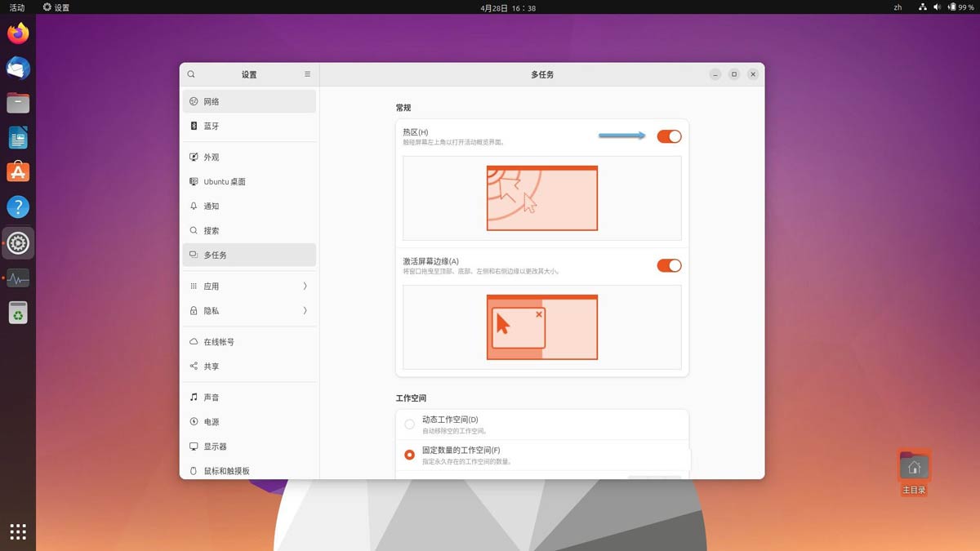Screen dimensions: 980x551
Task: Open Ubuntu Software from the dock
Action: (x=18, y=171)
